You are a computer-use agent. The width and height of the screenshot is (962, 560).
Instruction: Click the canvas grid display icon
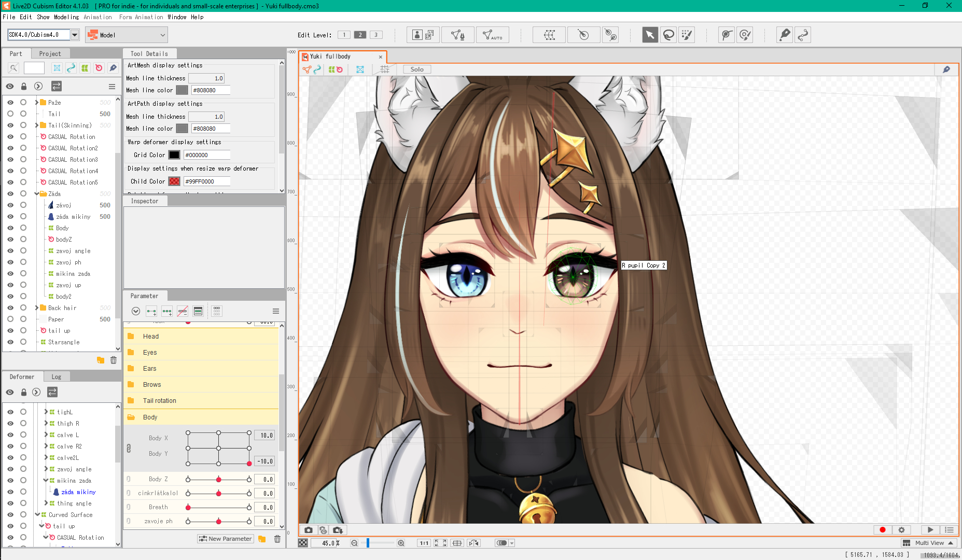click(x=385, y=69)
